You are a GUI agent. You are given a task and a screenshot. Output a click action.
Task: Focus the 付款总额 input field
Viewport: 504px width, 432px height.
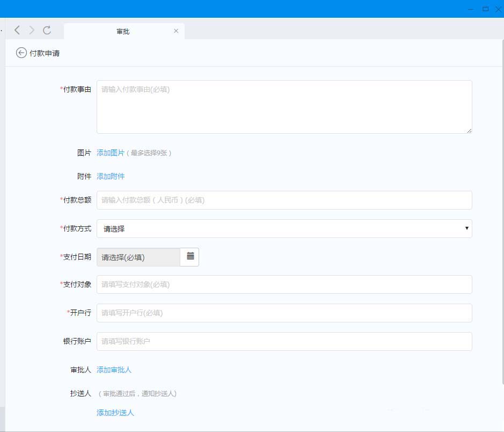pyautogui.click(x=284, y=200)
